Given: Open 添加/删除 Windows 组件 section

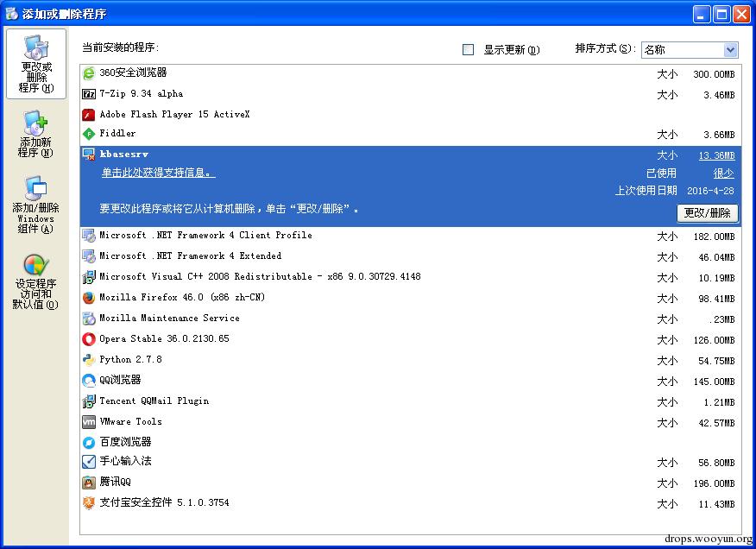Looking at the screenshot, I should tap(35, 205).
